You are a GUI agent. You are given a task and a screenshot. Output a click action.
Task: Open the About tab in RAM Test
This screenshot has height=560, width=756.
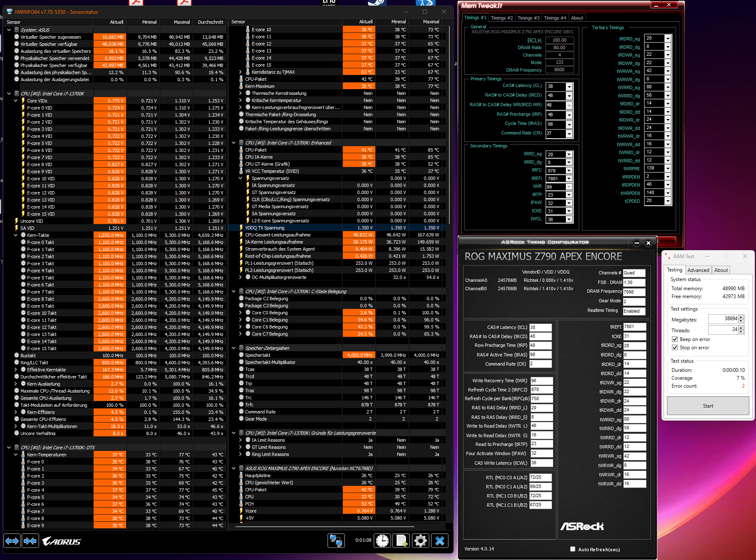(721, 270)
